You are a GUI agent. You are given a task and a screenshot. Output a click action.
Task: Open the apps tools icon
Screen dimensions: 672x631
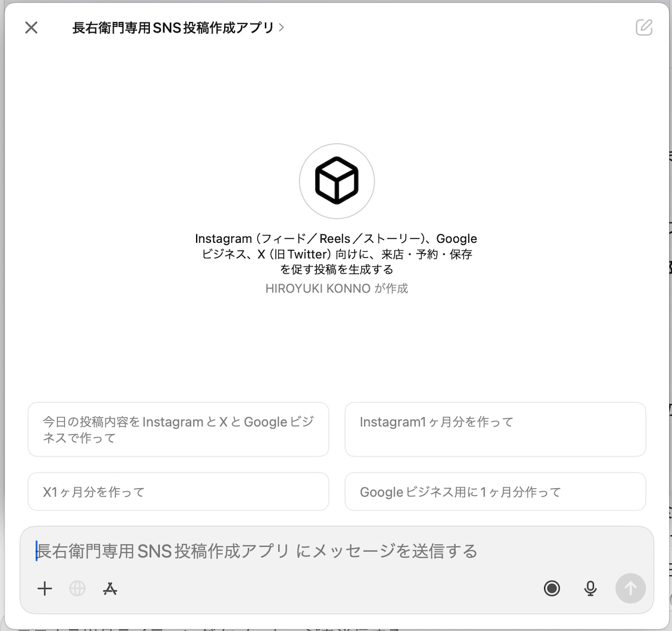point(110,589)
